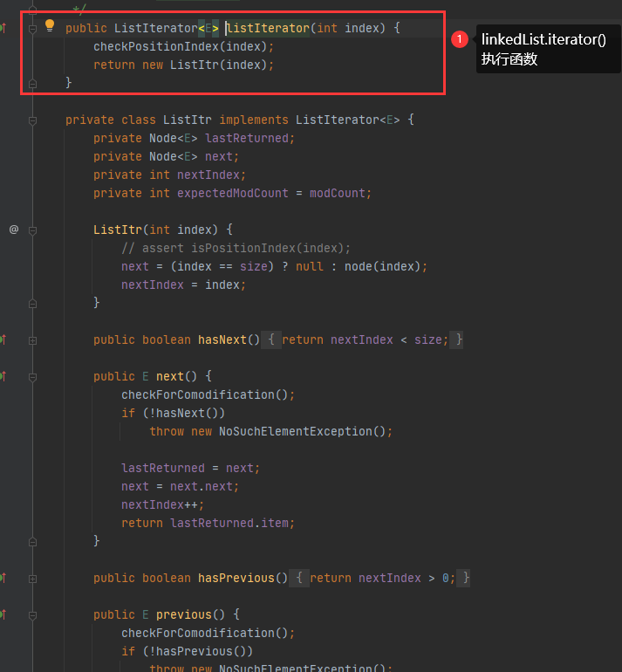Image resolution: width=622 pixels, height=672 pixels.
Task: Click 'lastReturned.item' in return statement
Action: tap(229, 523)
